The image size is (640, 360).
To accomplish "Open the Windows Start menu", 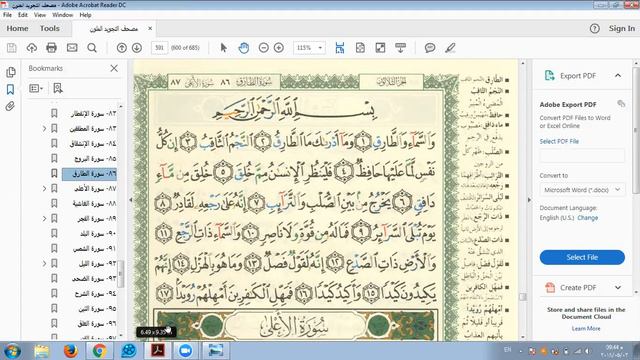I will [12, 351].
